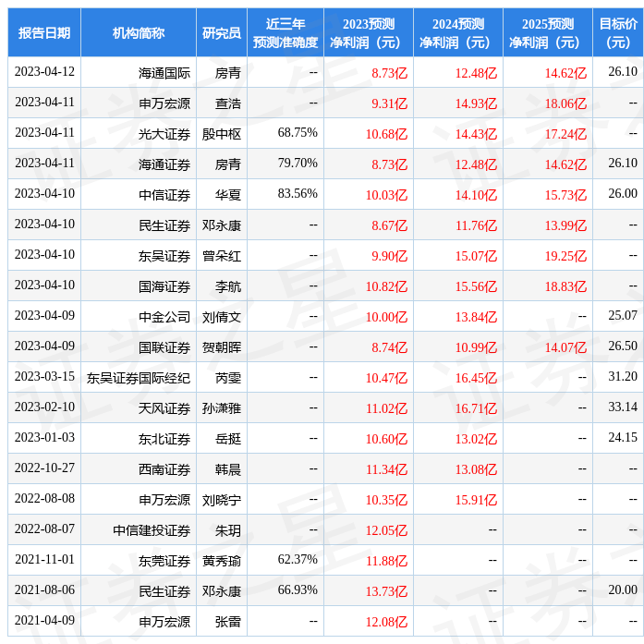Select the date 2022-10-27

tap(44, 468)
